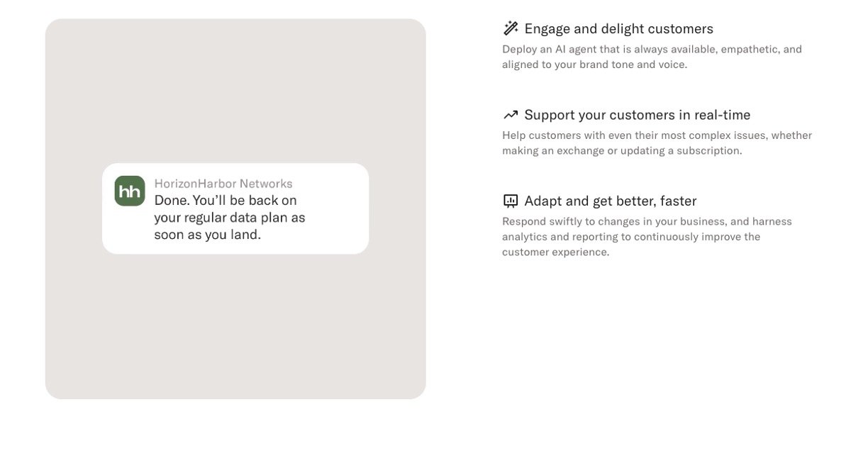This screenshot has height=475, width=868.
Task: Click the green hh logo icon
Action: (x=130, y=191)
